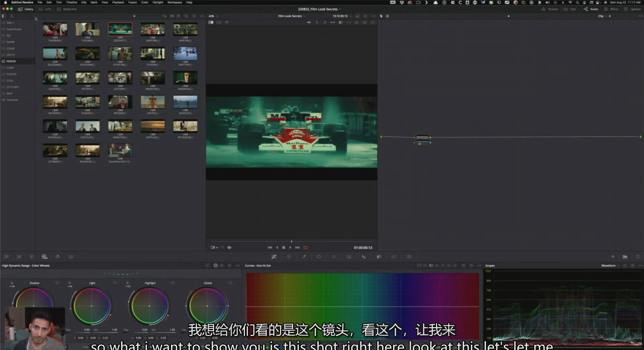Toggle the Nodes panel button
This screenshot has width=644, height=350.
[591, 9]
